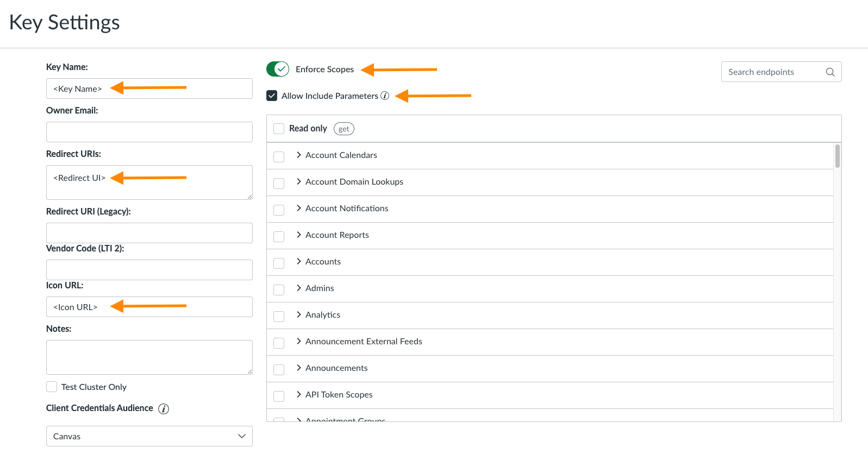Check the Analytics scope checkbox
The image size is (868, 473).
pos(279,317)
